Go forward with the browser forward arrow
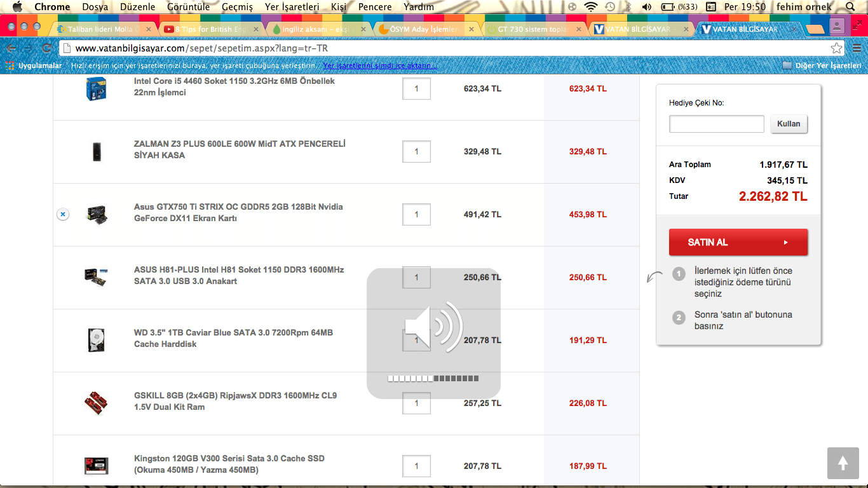 (x=29, y=48)
